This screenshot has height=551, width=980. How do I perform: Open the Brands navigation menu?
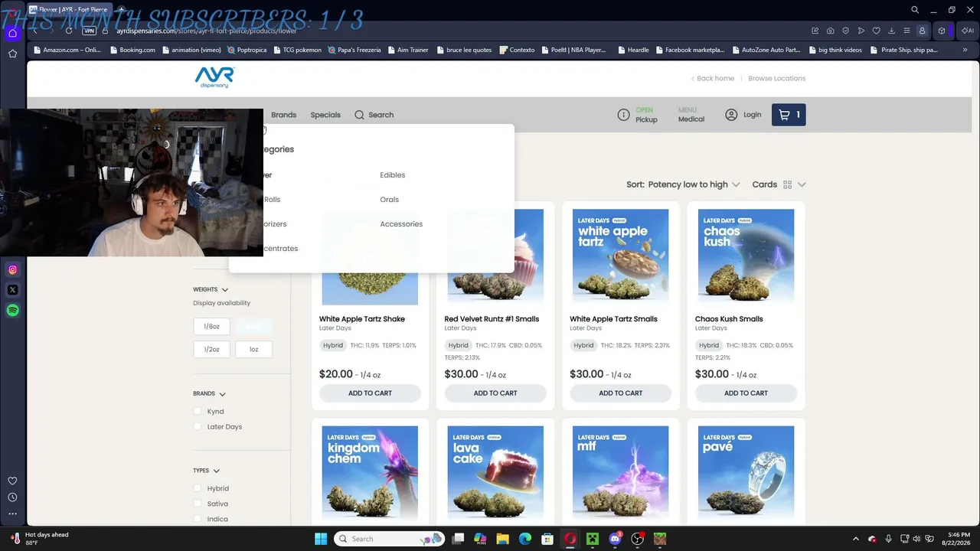tap(283, 115)
